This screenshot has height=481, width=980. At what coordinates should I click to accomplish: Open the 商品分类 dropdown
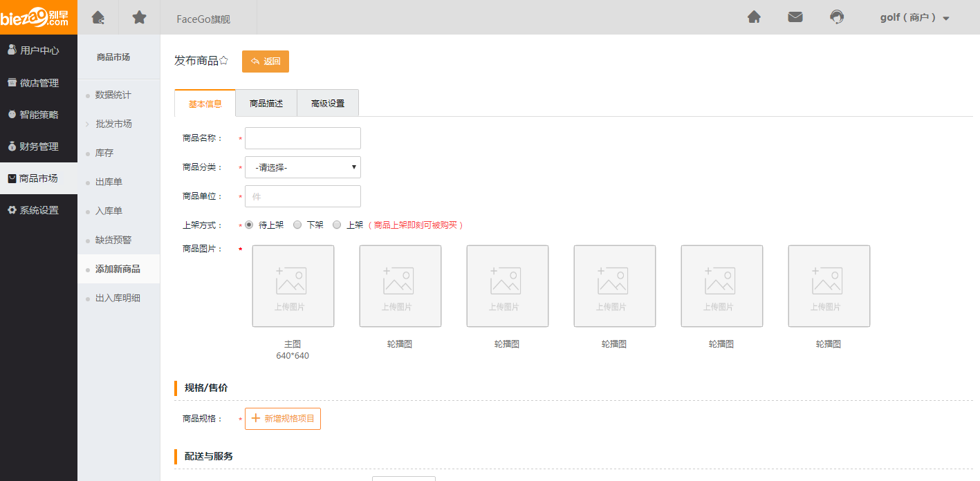[x=302, y=167]
